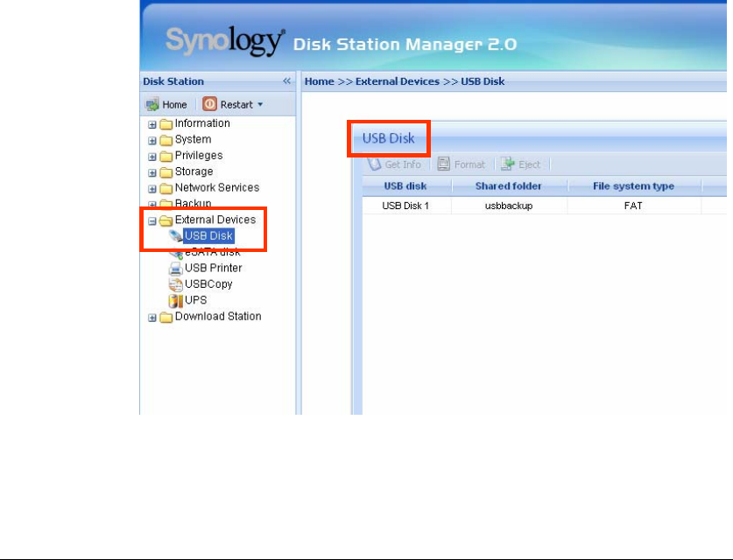733x560 pixels.
Task: Click the Privileges folder icon
Action: pyautogui.click(x=166, y=157)
